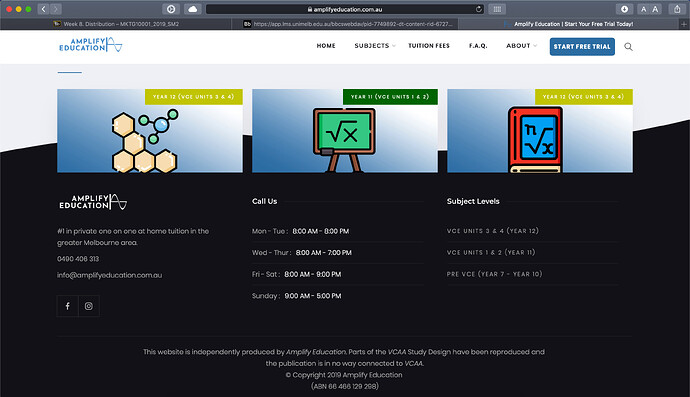690x397 pixels.
Task: Click the Safari share icon
Action: [677, 9]
